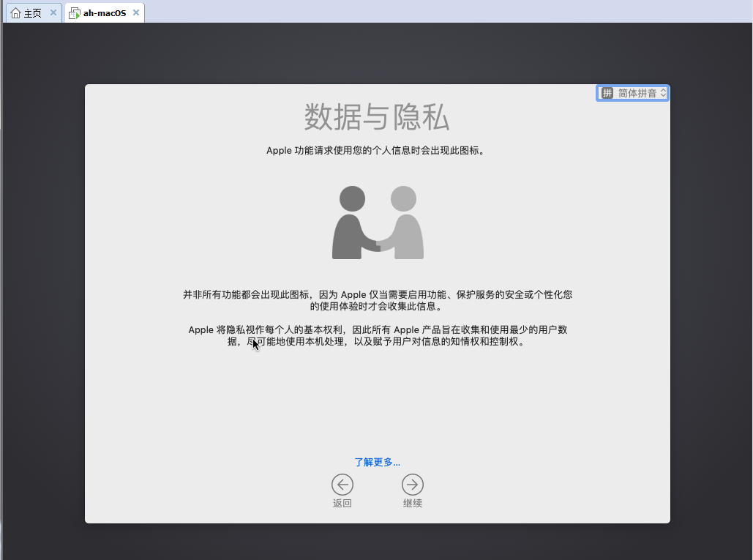
Task: Click the 数据与隐私 heading
Action: pos(377,117)
